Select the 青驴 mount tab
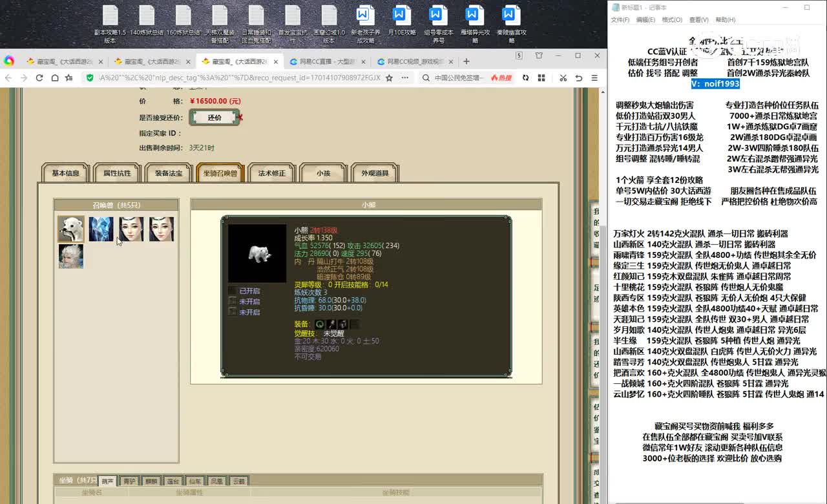Screen dimensions: 827x504 pyautogui.click(x=129, y=481)
